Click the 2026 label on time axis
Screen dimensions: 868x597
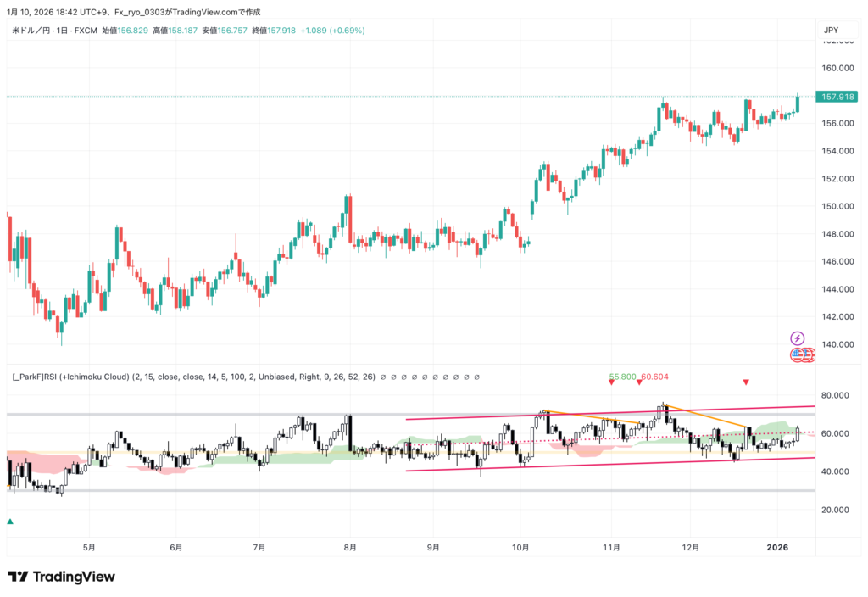coord(778,547)
